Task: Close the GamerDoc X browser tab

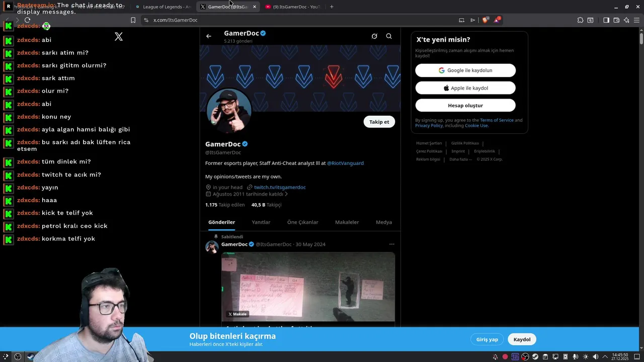Action: pos(255,7)
